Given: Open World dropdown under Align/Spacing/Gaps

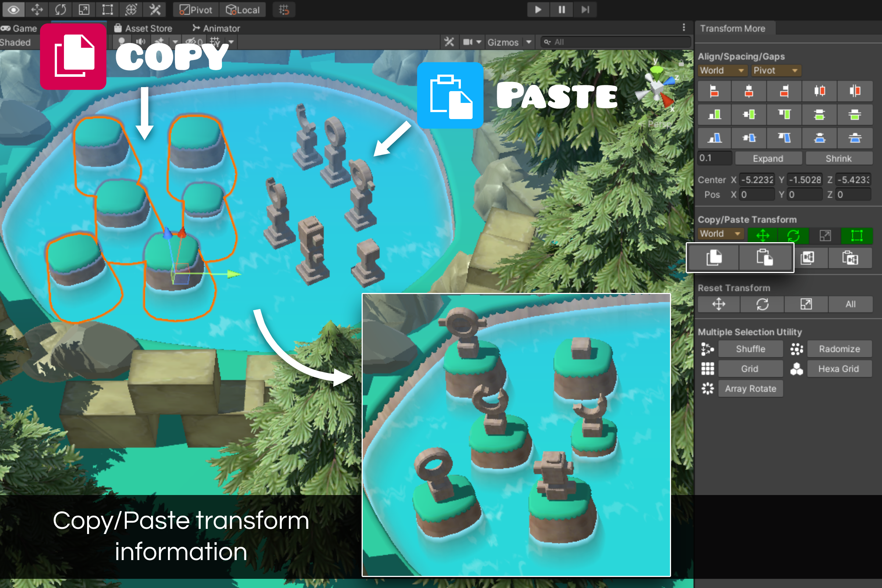Looking at the screenshot, I should pos(722,71).
